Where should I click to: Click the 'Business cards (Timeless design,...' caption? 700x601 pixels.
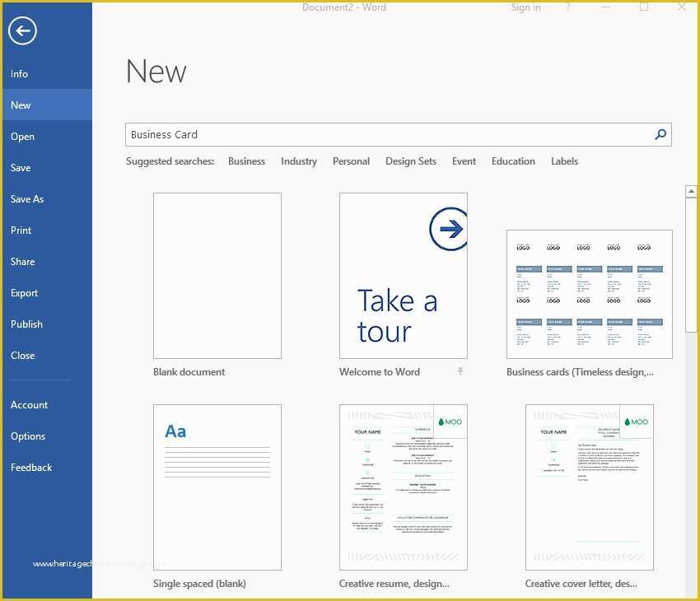(x=580, y=371)
